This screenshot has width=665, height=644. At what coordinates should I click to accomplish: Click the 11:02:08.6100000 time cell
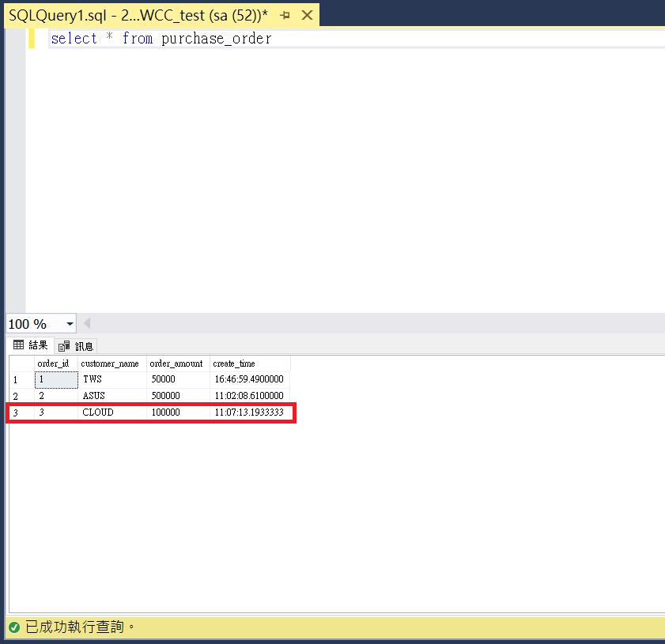pos(250,396)
